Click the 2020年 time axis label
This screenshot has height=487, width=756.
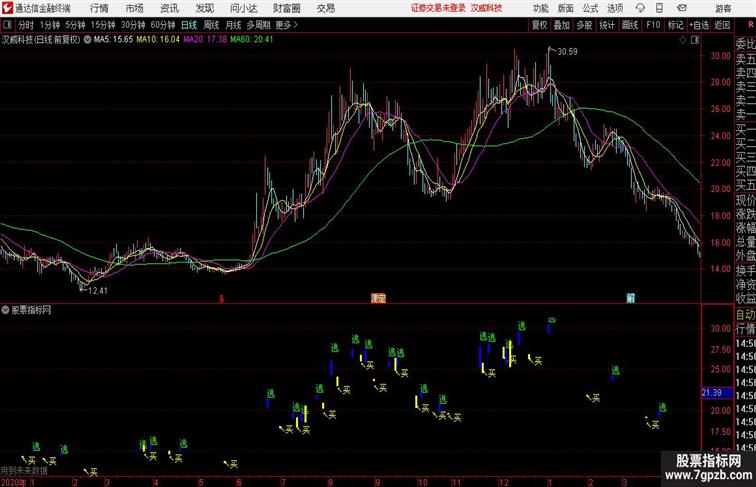[14, 482]
